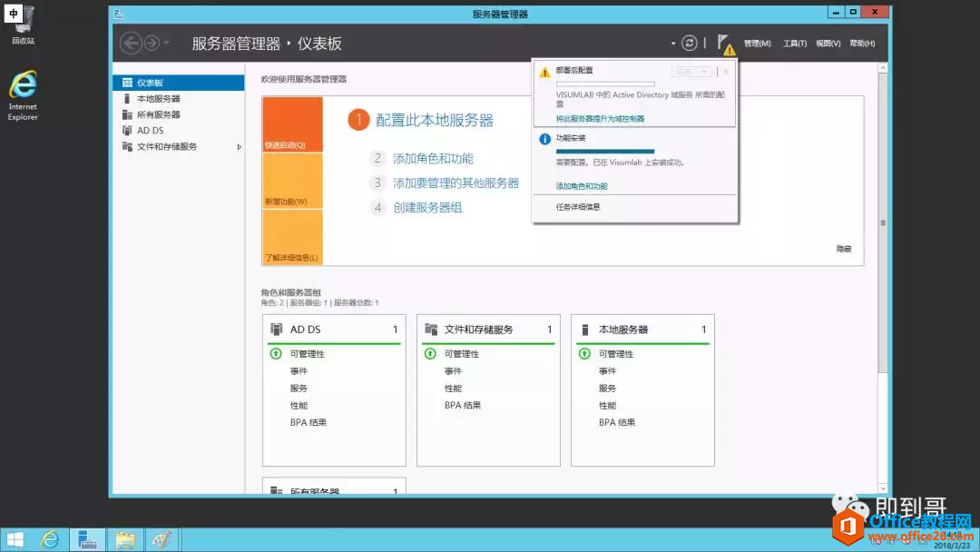Expand 文件和存储服务 submenu arrow
Screen dimensions: 980x552
[x=239, y=147]
